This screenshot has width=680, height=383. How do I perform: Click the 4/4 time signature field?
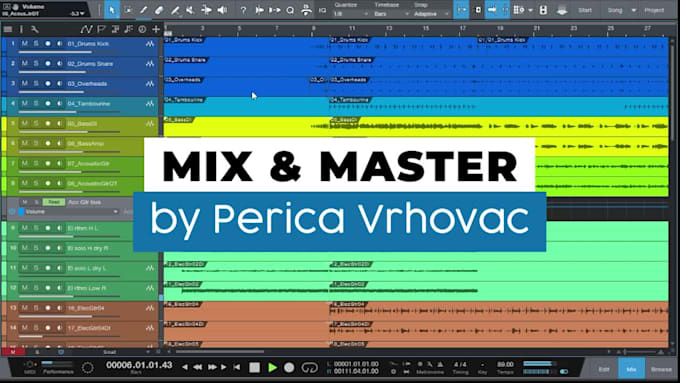pos(460,364)
